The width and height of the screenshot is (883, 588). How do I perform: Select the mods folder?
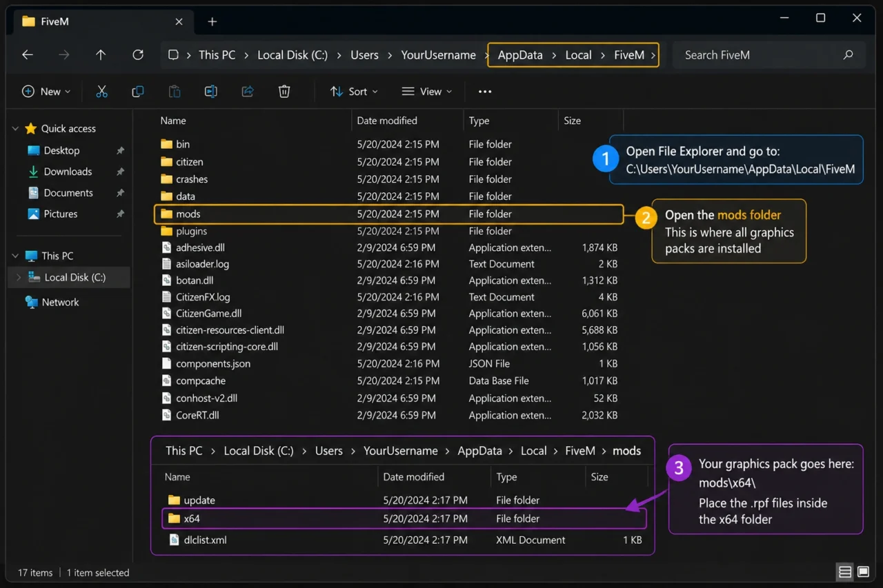click(389, 214)
